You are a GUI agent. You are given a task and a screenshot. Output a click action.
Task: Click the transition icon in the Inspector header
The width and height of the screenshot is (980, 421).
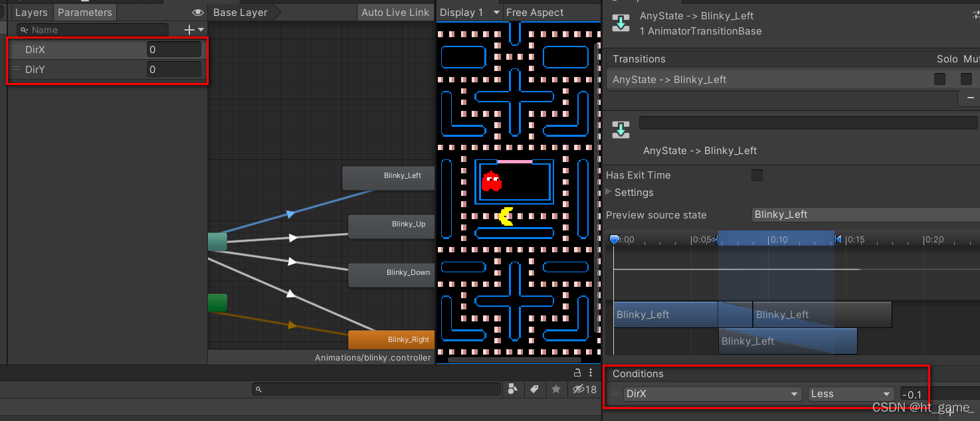pyautogui.click(x=621, y=23)
